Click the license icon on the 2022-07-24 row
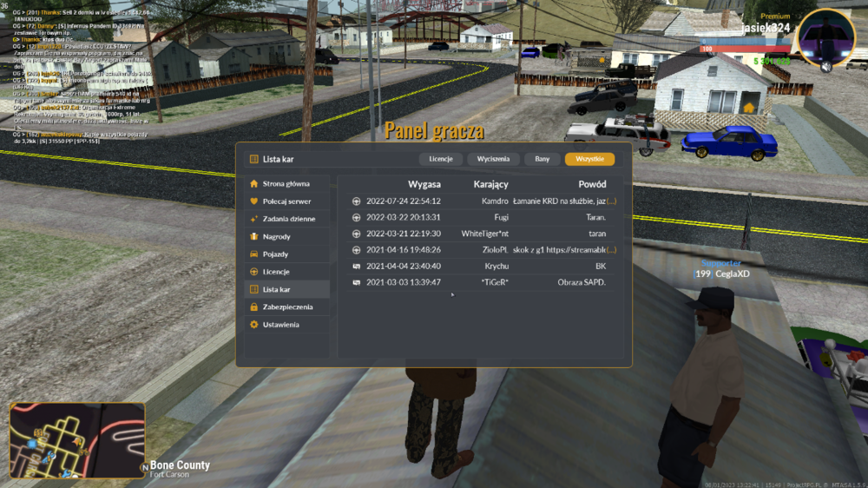 (x=357, y=201)
